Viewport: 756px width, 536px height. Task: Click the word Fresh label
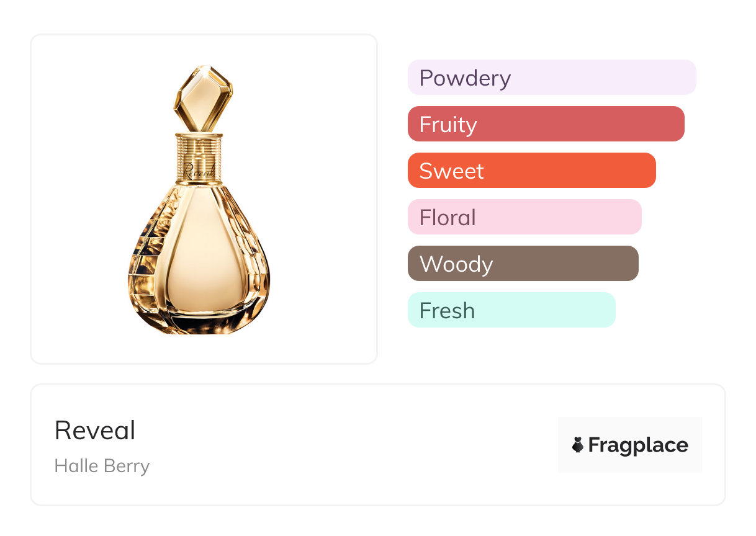click(447, 310)
